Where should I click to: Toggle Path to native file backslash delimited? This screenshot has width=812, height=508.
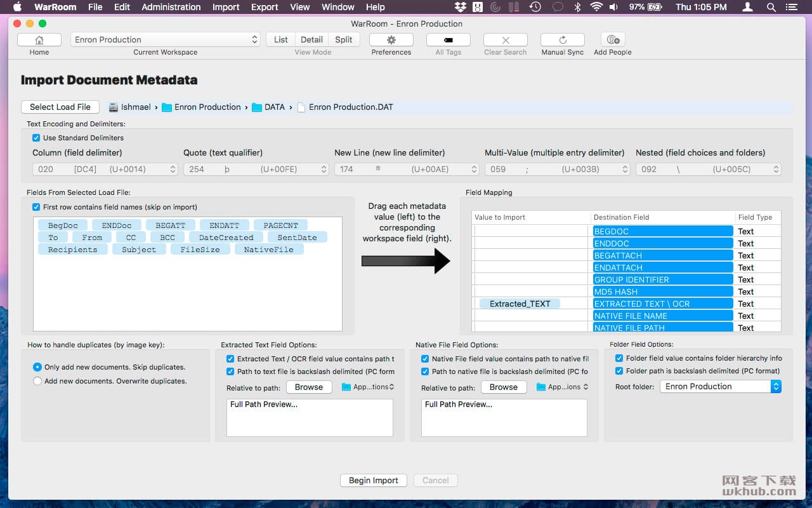click(x=425, y=371)
